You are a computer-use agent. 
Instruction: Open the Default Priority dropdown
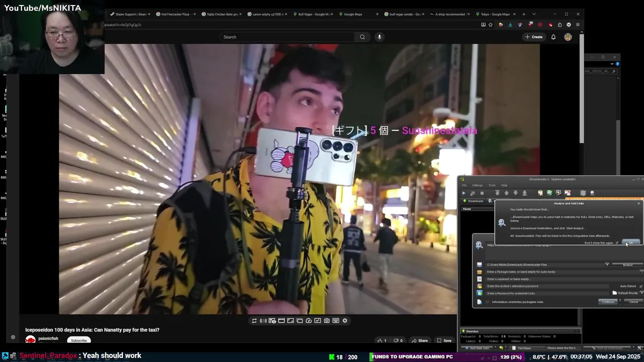(x=627, y=293)
